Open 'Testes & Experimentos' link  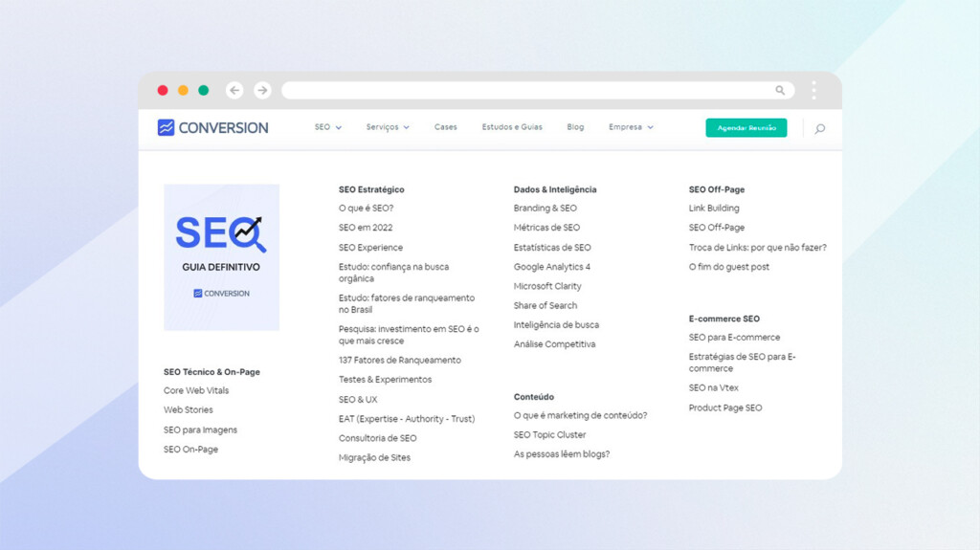point(385,380)
